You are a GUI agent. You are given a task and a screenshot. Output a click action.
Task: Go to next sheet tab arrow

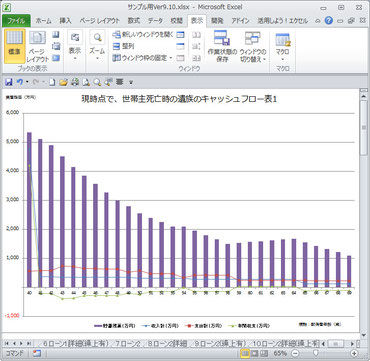22,343
